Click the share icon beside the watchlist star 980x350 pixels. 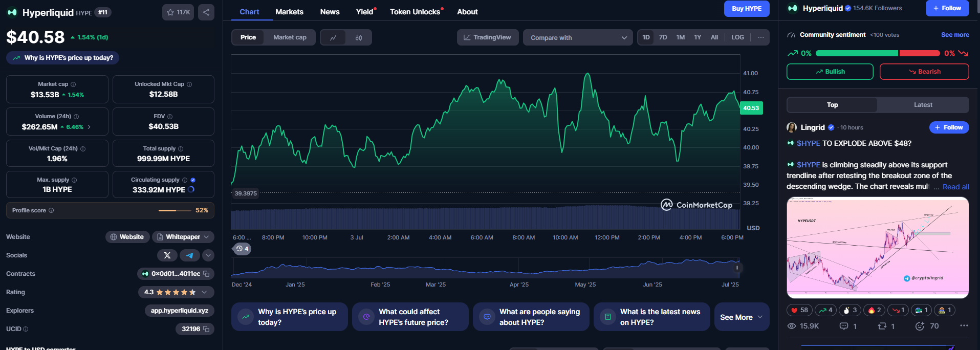206,12
